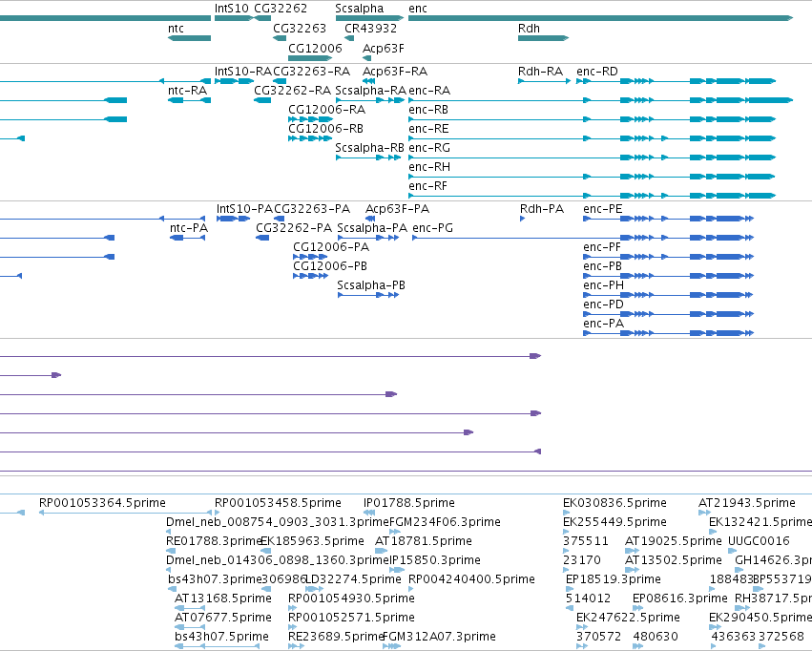Click the EK185963.5prime EST label

[x=312, y=542]
